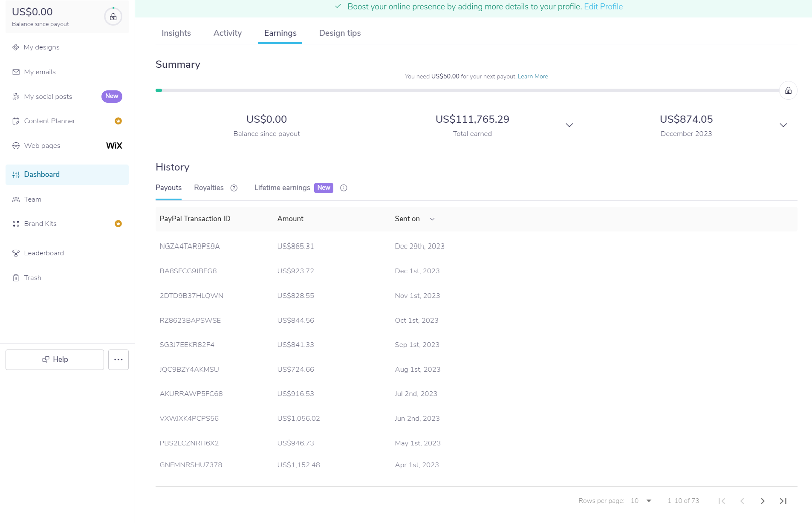Image resolution: width=812 pixels, height=523 pixels.
Task: Open the Rows per page dropdown
Action: point(641,501)
